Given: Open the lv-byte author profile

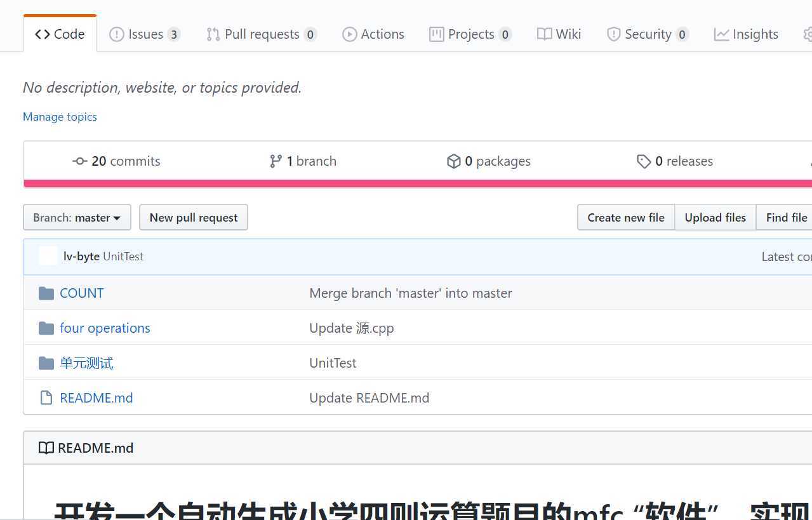Looking at the screenshot, I should [x=81, y=257].
